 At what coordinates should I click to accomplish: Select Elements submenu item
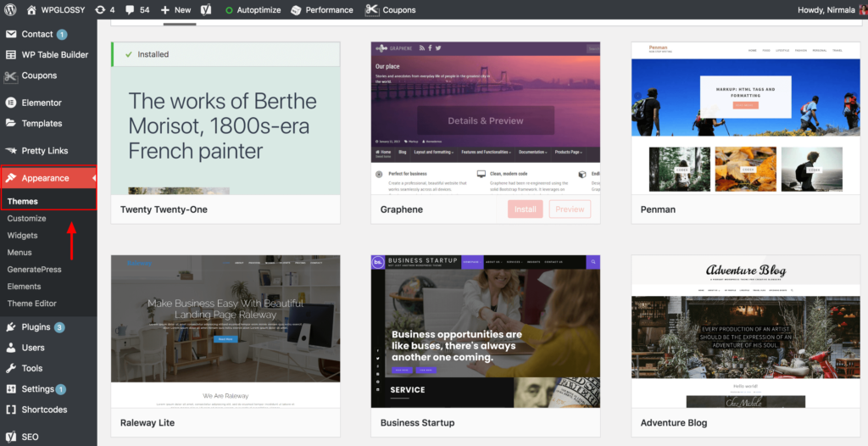[24, 287]
